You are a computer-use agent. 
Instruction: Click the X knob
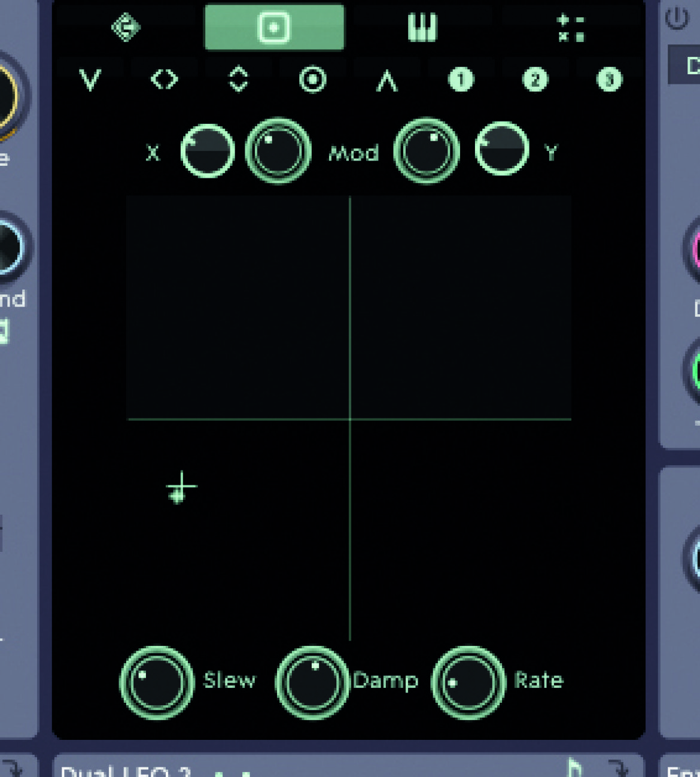pyautogui.click(x=208, y=151)
